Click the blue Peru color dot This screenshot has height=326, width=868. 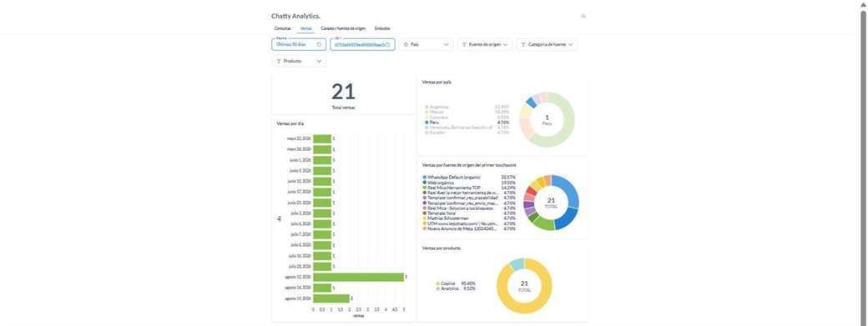pos(426,122)
